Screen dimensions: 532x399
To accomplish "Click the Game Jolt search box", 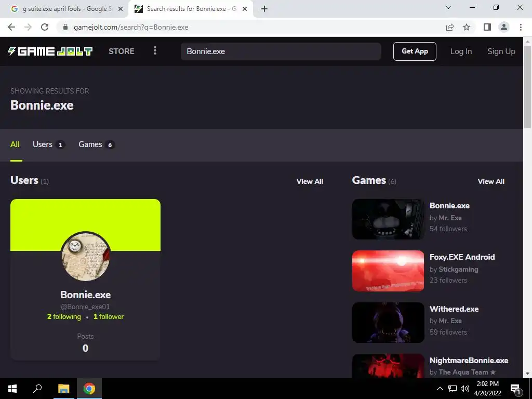I will pyautogui.click(x=281, y=51).
